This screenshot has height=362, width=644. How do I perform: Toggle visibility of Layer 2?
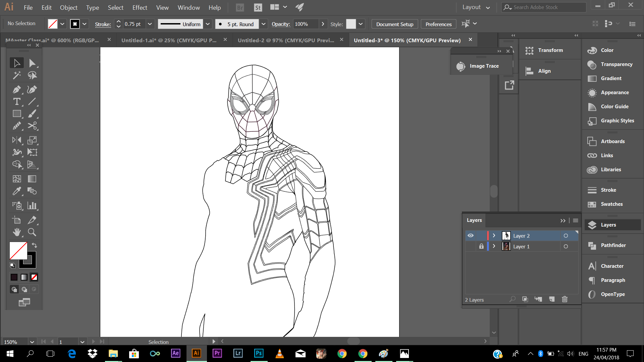point(471,236)
